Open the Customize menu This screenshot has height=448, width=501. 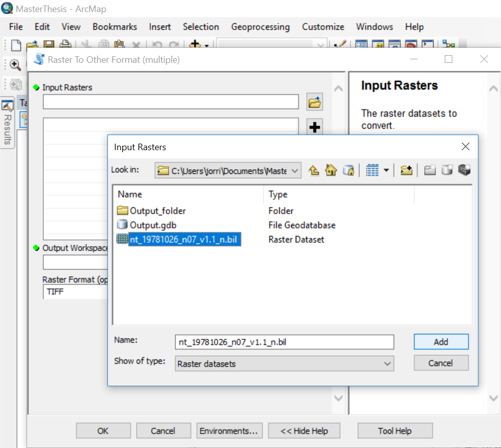323,27
